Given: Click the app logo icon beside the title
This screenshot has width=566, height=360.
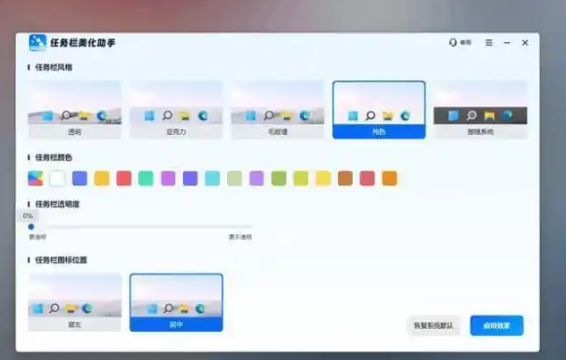Looking at the screenshot, I should 38,43.
